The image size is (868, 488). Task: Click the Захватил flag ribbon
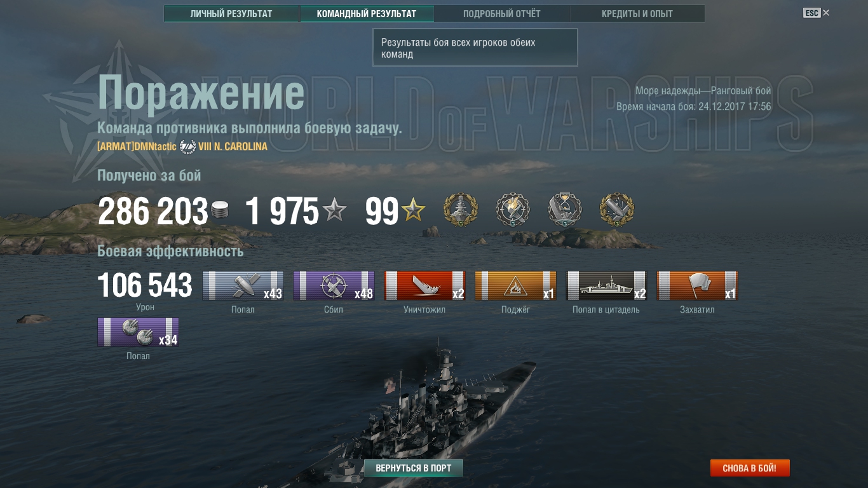coord(697,286)
